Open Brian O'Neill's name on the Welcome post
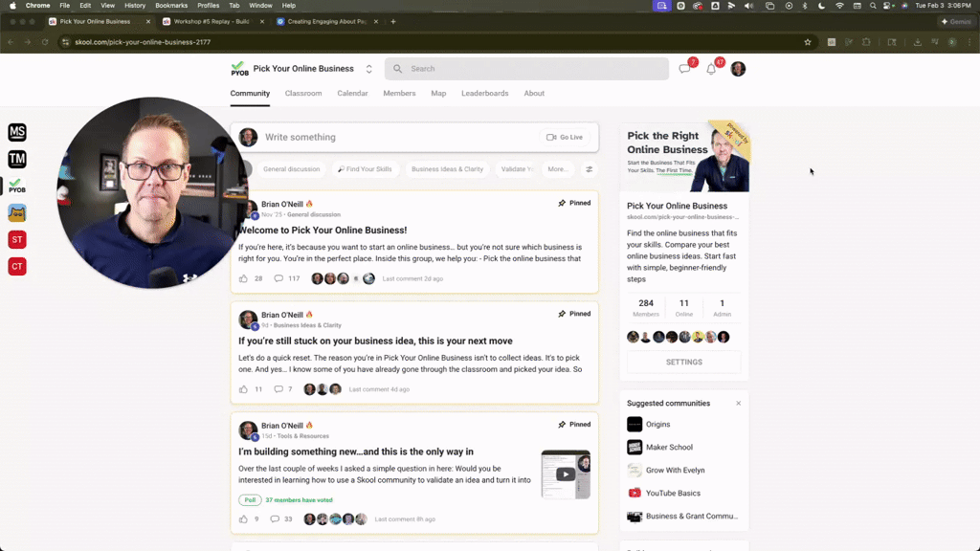This screenshot has width=980, height=551. click(282, 205)
